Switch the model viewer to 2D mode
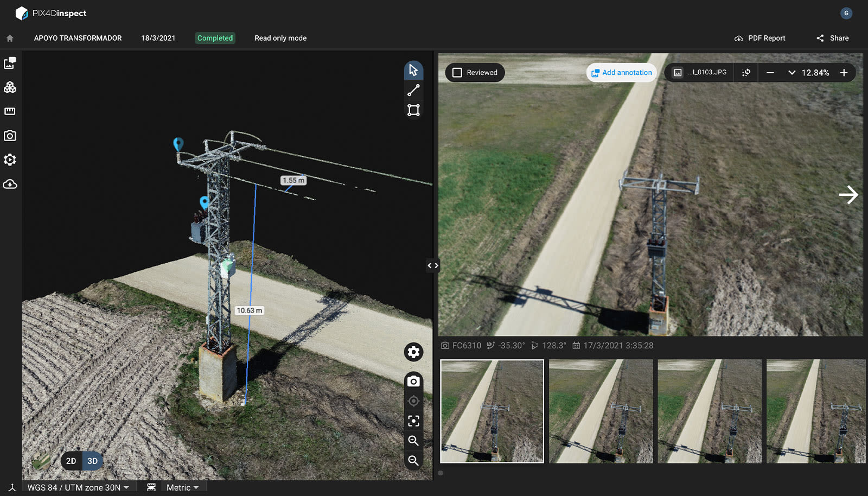This screenshot has height=496, width=868. 70,461
